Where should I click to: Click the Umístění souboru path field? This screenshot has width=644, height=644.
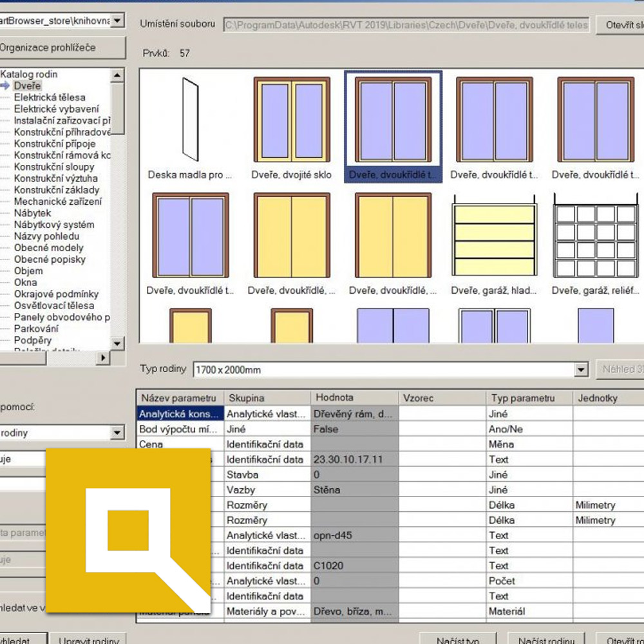(x=406, y=25)
